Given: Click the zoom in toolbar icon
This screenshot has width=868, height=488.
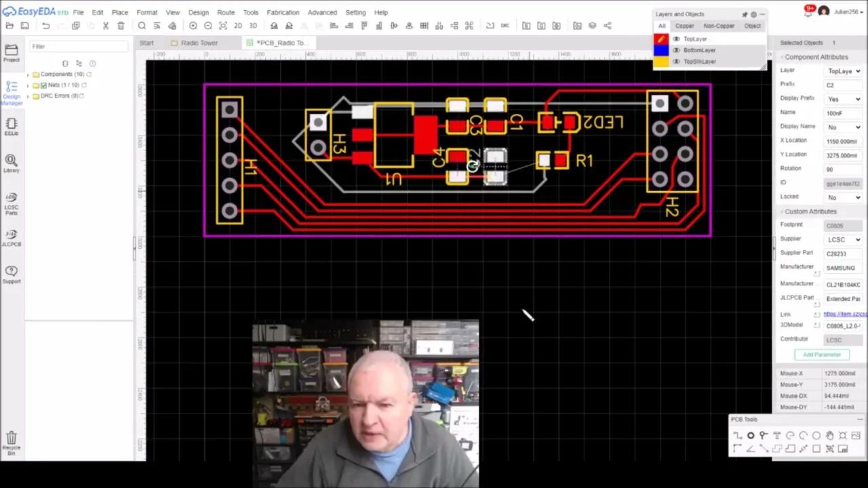Looking at the screenshot, I should click(193, 26).
